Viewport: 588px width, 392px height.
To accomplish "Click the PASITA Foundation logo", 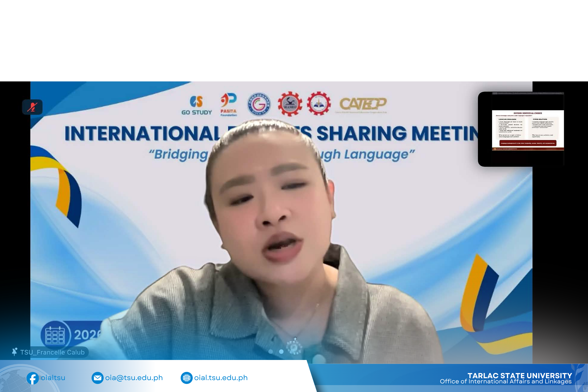I will 229,105.
